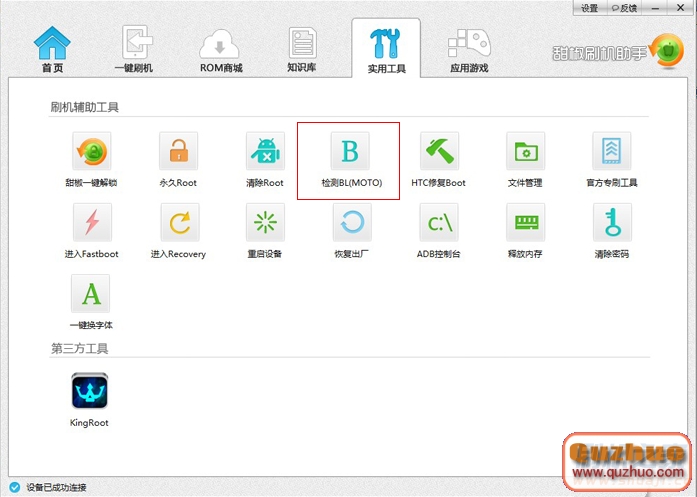Click the KingRoot label text

(89, 423)
